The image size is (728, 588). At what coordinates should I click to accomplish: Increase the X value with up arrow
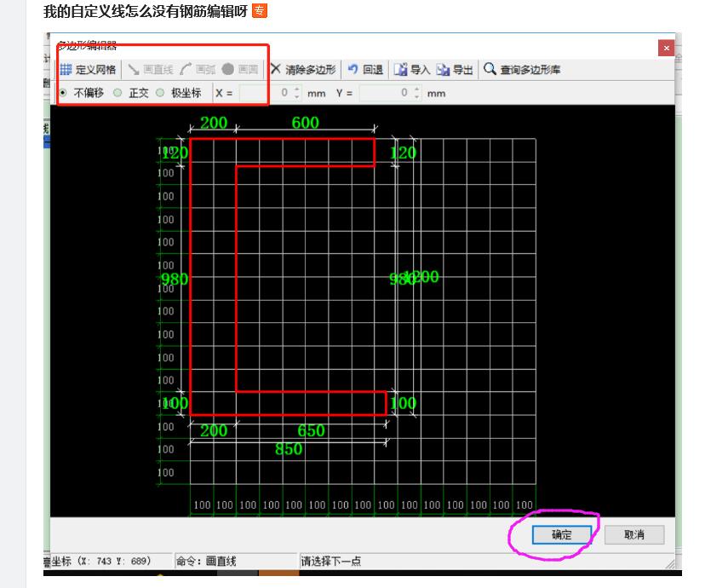(296, 89)
